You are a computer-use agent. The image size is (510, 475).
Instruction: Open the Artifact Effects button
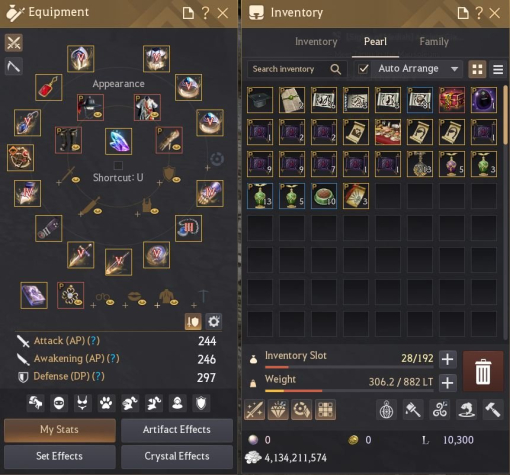click(x=177, y=430)
